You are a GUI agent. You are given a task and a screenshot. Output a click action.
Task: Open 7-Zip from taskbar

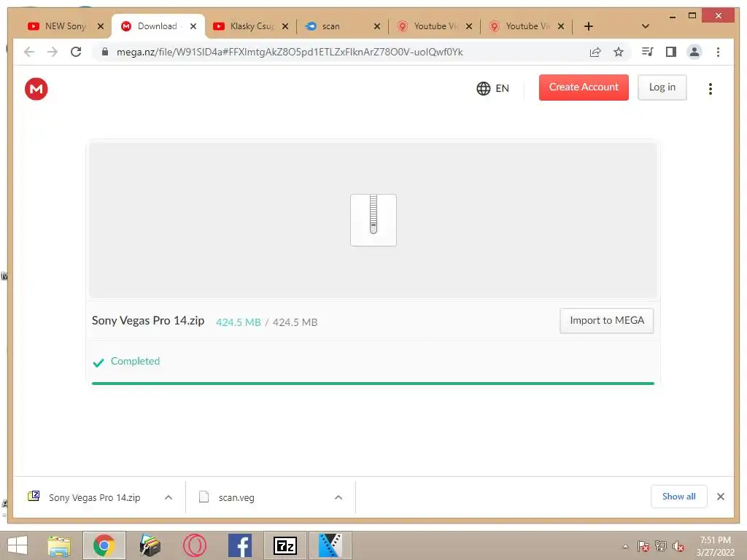285,545
